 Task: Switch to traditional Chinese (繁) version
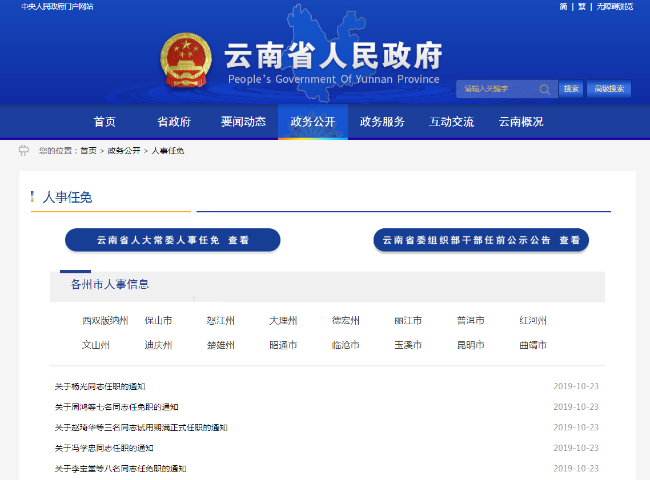[x=581, y=6]
